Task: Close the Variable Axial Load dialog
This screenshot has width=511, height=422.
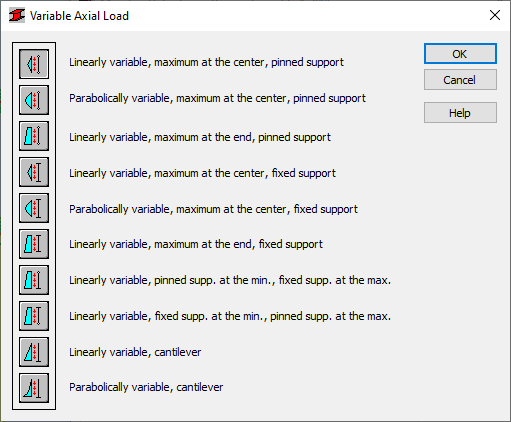Action: point(495,15)
